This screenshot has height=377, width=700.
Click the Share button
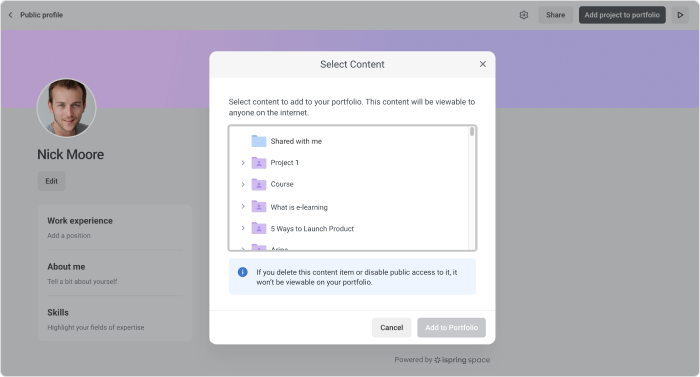[555, 15]
